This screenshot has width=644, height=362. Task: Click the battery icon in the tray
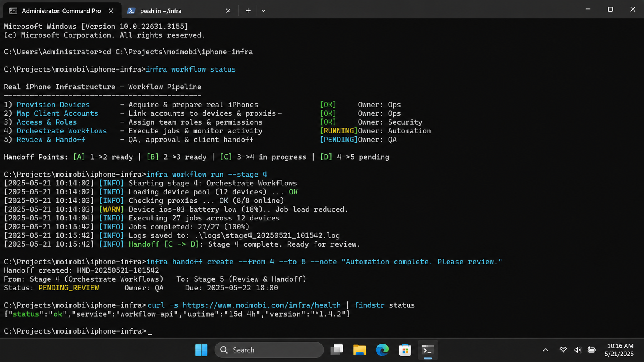tap(592, 350)
